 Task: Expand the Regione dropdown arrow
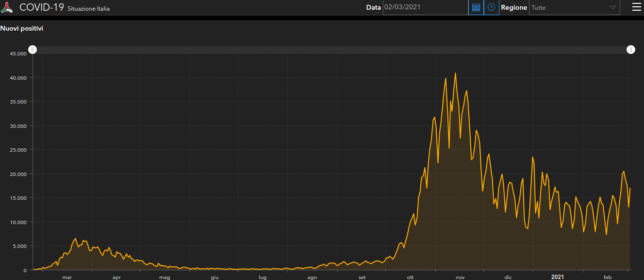click(612, 8)
